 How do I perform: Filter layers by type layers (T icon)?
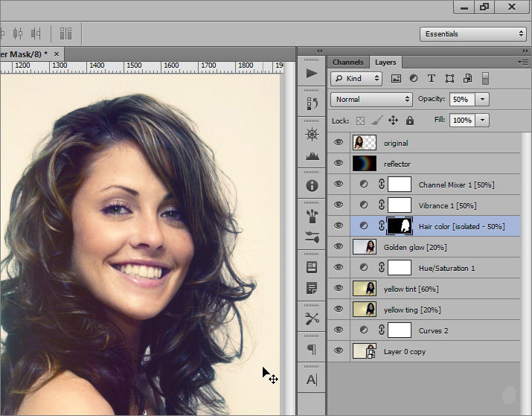point(432,78)
